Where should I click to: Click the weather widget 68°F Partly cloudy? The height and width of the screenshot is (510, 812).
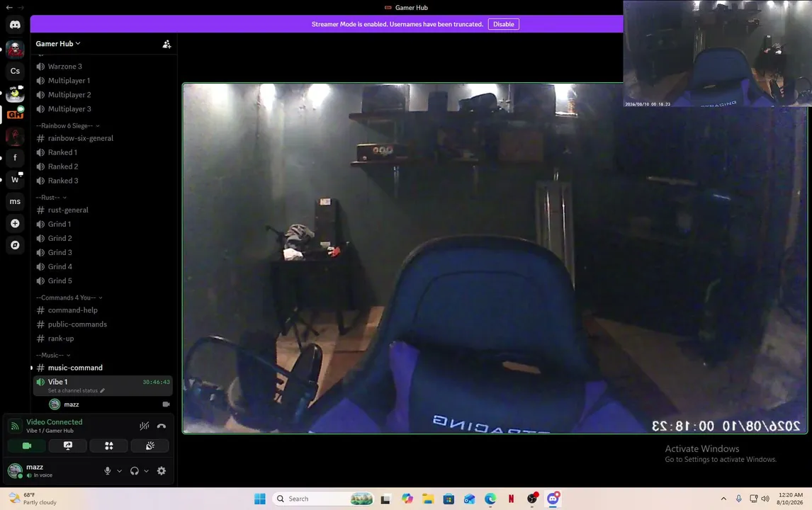point(33,499)
